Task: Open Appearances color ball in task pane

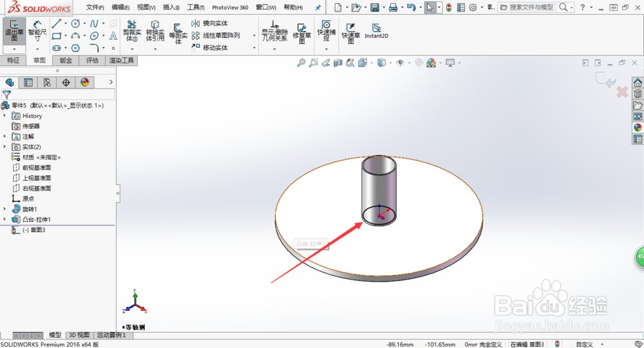Action: pyautogui.click(x=638, y=128)
